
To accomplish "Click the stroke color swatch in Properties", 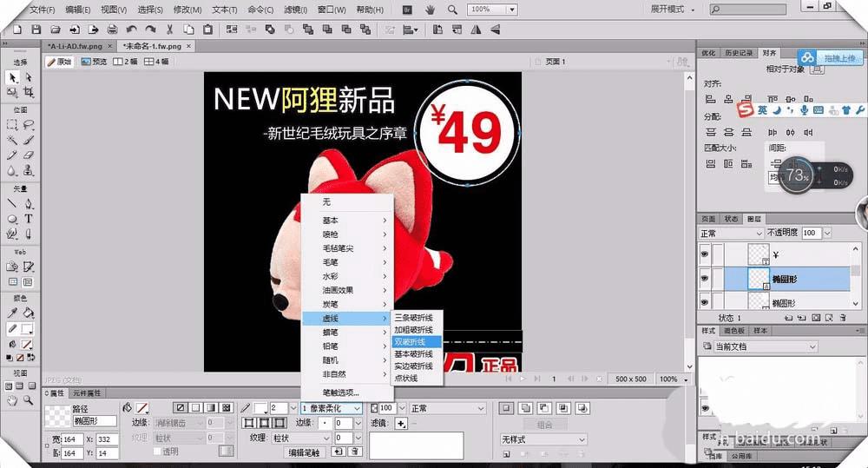I will (x=260, y=408).
